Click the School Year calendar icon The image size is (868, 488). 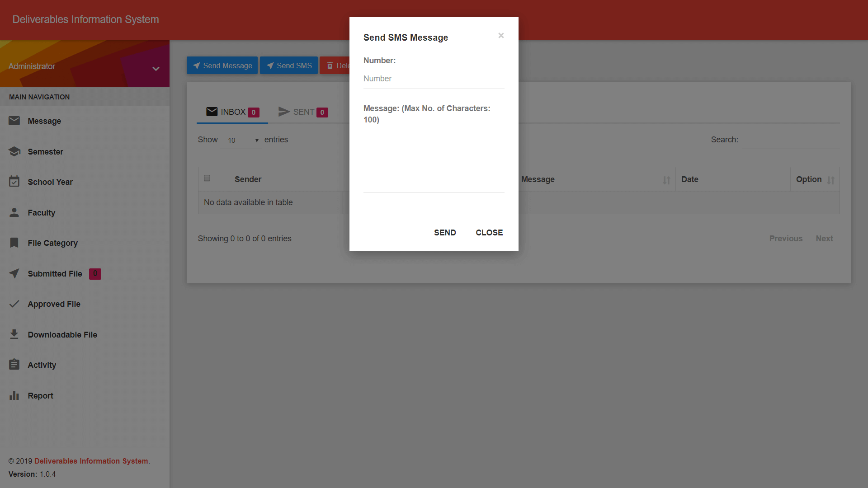(14, 182)
